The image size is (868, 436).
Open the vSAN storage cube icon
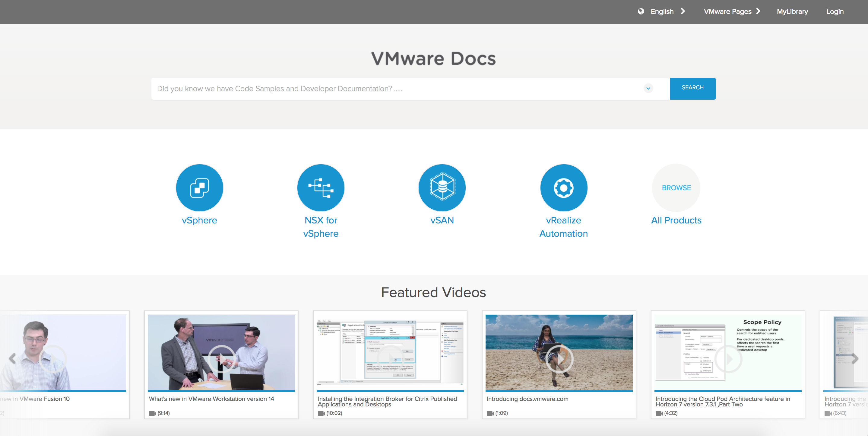(x=442, y=188)
